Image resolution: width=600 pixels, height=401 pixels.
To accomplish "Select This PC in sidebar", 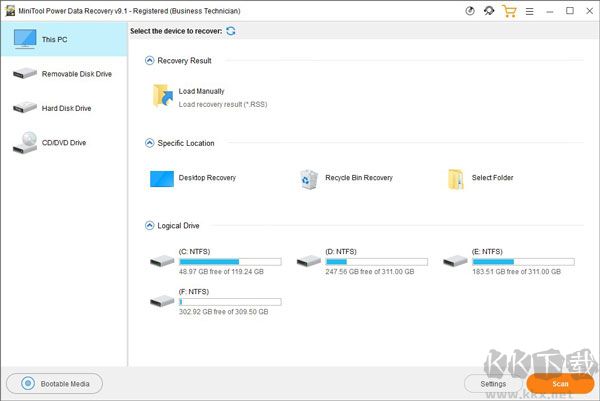I will 64,41.
